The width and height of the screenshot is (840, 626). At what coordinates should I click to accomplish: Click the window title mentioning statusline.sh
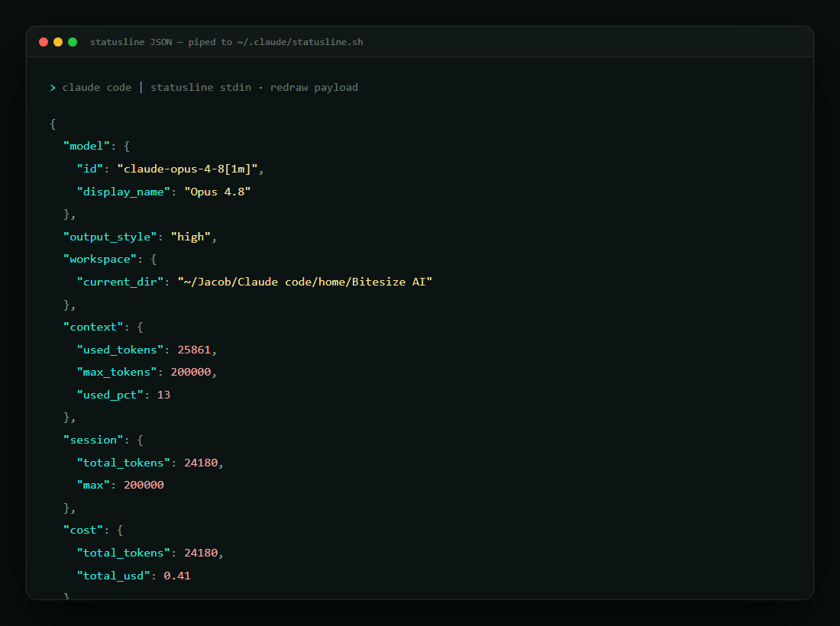227,42
